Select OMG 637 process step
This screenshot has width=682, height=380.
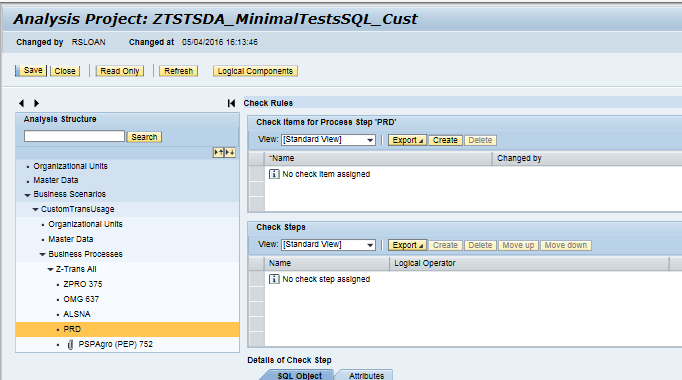click(81, 299)
